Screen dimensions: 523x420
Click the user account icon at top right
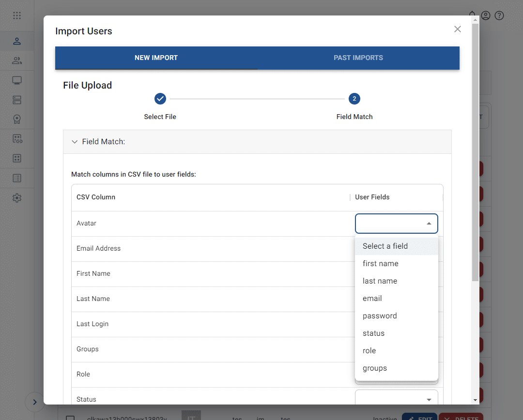[486, 15]
